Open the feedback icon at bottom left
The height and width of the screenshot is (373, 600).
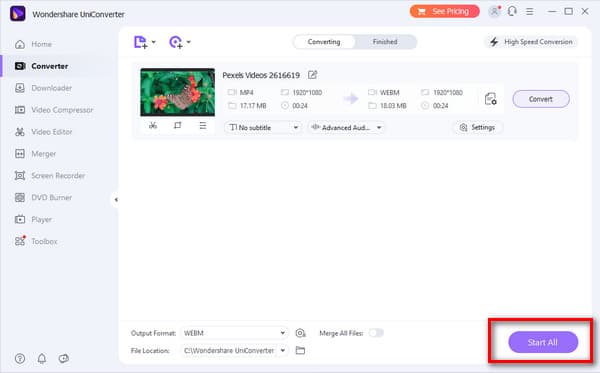64,358
